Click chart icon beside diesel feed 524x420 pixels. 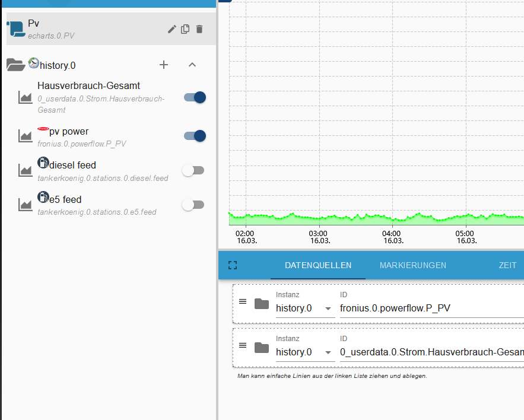[25, 170]
